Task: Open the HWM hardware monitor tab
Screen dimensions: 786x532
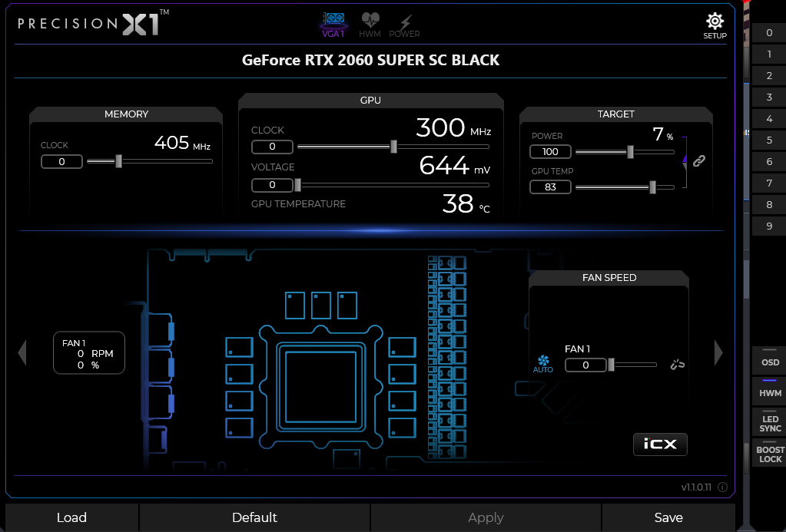Action: [x=370, y=25]
